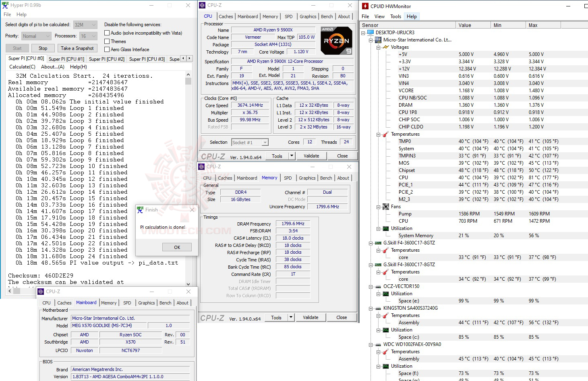588x381 pixels.
Task: Click the left tab-scroll arrow in Hyper PI
Action: pos(184,58)
